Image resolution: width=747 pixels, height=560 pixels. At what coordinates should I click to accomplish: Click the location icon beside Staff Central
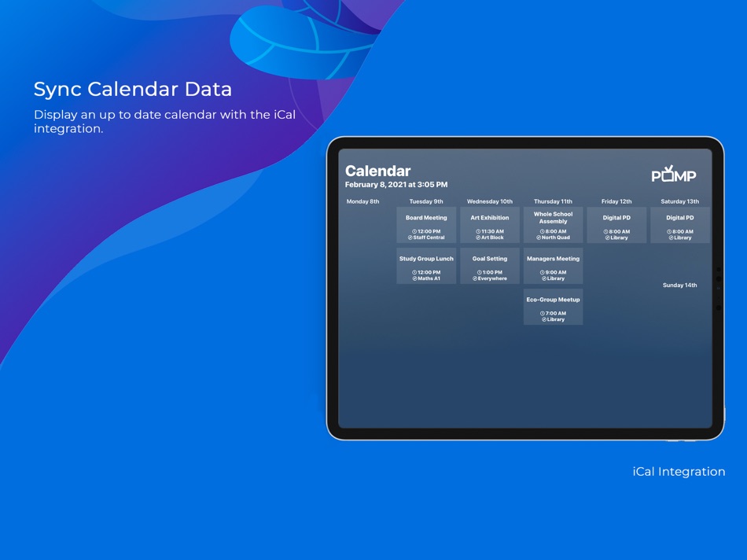410,238
